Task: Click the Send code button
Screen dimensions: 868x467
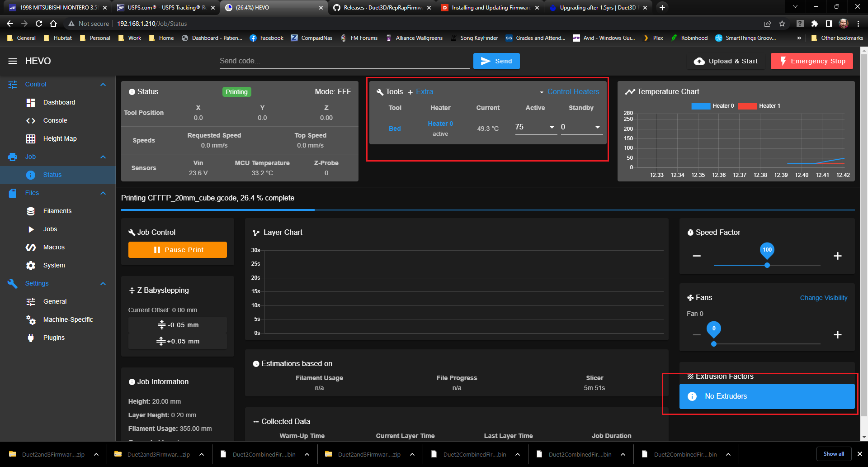Action: pyautogui.click(x=496, y=61)
